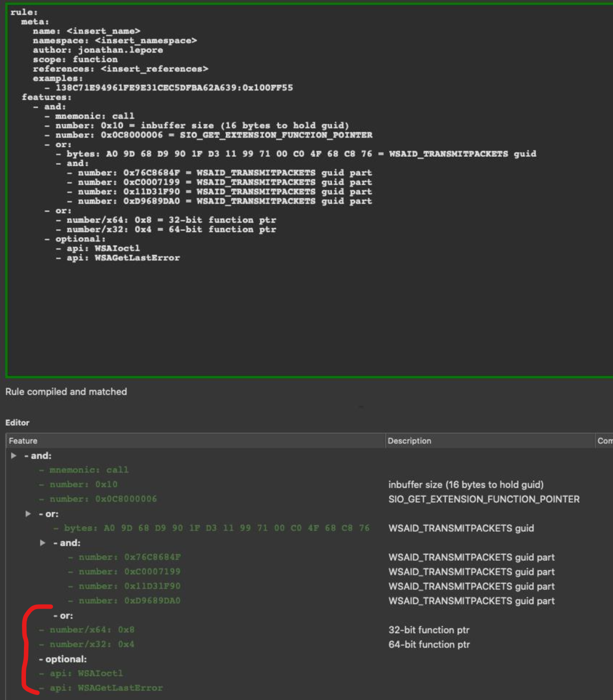The height and width of the screenshot is (700, 613).
Task: Click the '64-bit function ptr' description cell
Action: point(429,644)
